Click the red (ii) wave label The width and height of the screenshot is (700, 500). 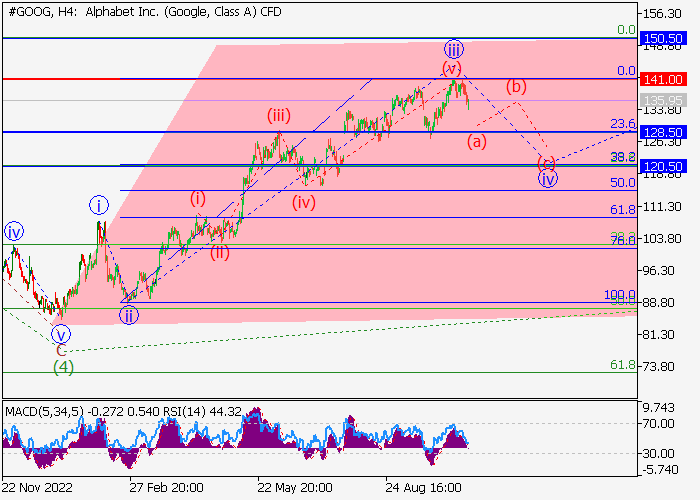click(x=220, y=252)
